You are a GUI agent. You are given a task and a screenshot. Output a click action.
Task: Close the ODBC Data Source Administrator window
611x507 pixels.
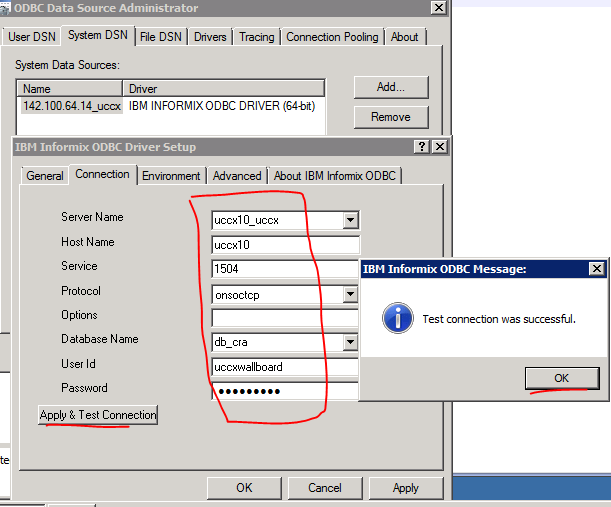[x=438, y=8]
